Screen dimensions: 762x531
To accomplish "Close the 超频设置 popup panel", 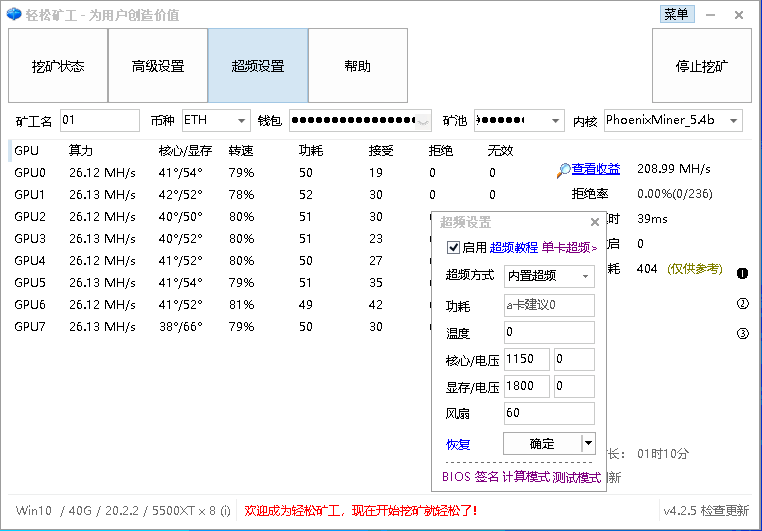I will (595, 223).
